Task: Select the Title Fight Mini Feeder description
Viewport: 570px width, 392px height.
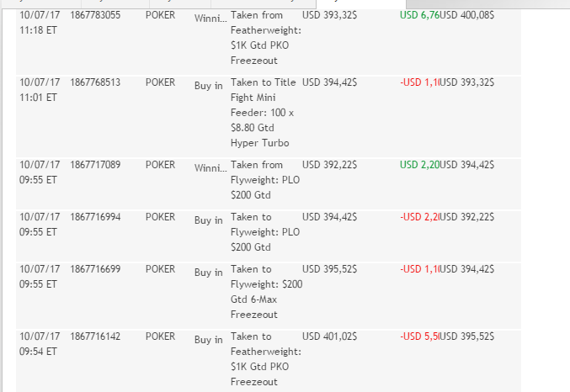Action: coord(264,113)
